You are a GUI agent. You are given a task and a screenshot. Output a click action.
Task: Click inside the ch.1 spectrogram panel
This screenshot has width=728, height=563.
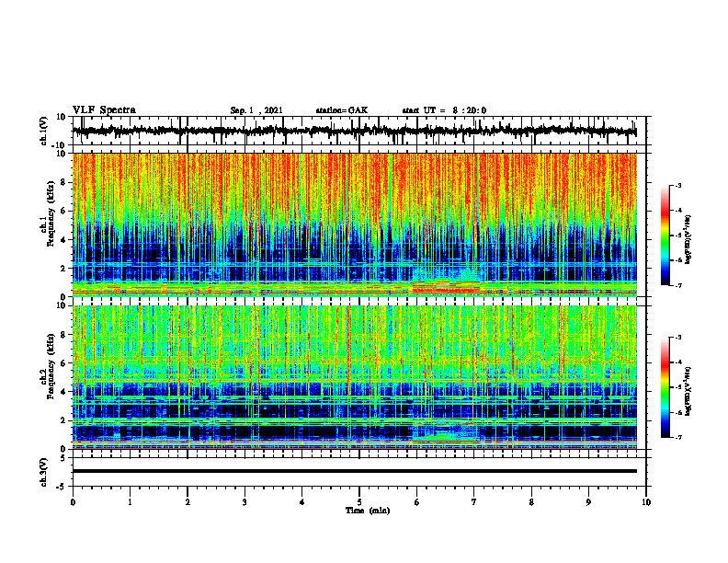354,224
